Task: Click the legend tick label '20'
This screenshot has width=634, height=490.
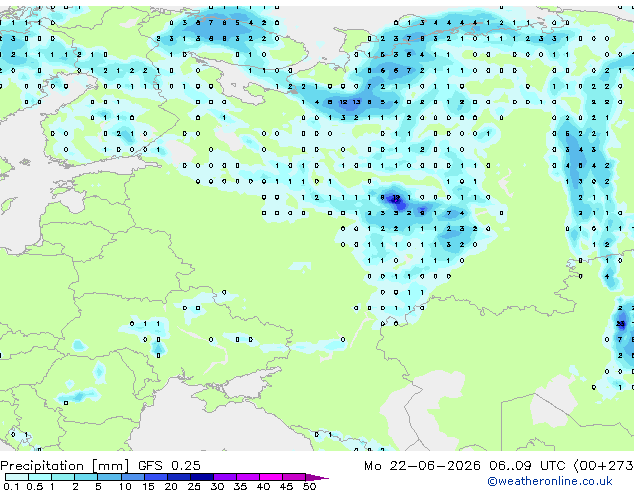Action: click(171, 486)
